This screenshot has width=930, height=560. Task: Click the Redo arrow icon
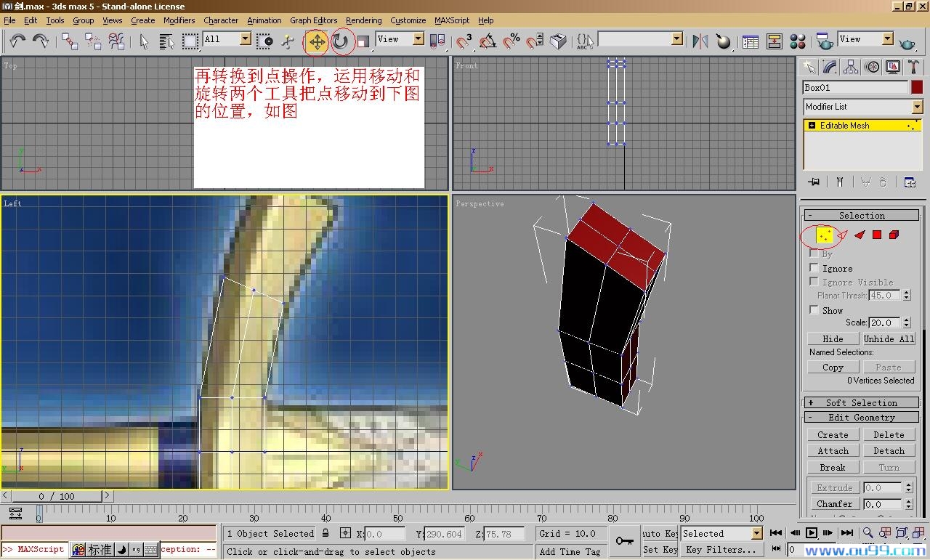coord(41,41)
